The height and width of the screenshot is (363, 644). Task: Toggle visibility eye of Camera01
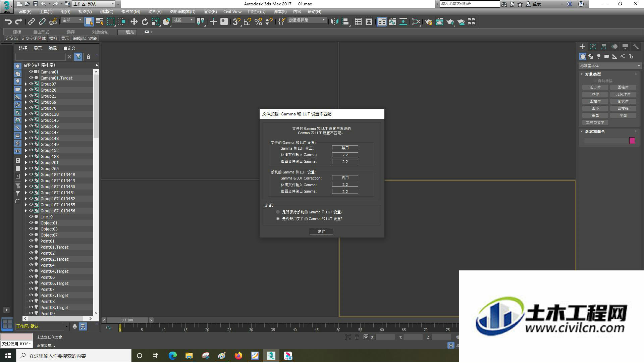click(x=31, y=72)
